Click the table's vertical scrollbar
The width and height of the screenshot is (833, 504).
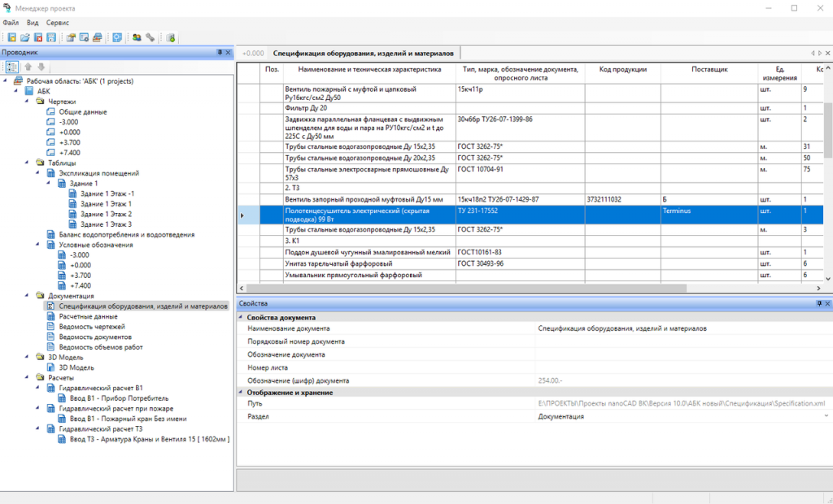827,131
